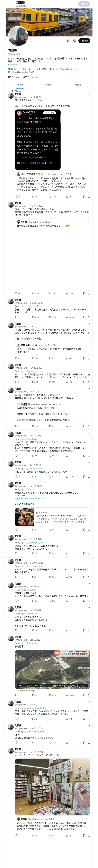Open the Media tab

[x=78, y=85]
